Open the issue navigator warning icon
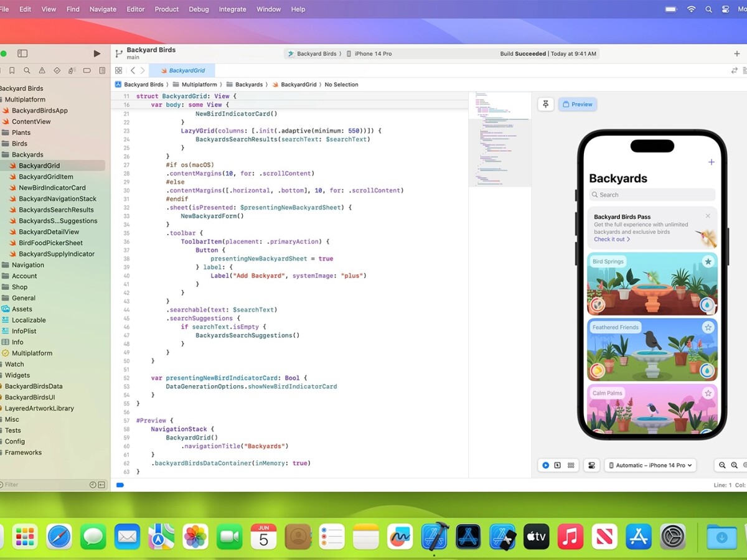Screen dimensions: 747x560 coord(42,71)
